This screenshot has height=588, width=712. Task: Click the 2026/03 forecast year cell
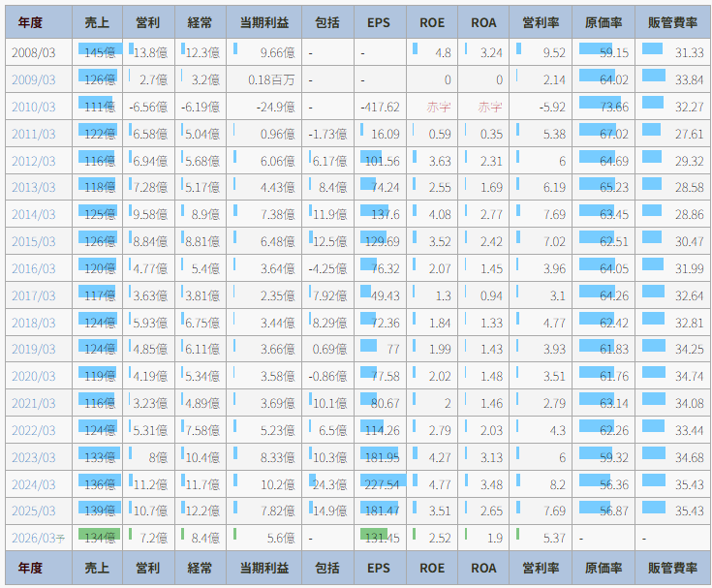[38, 538]
